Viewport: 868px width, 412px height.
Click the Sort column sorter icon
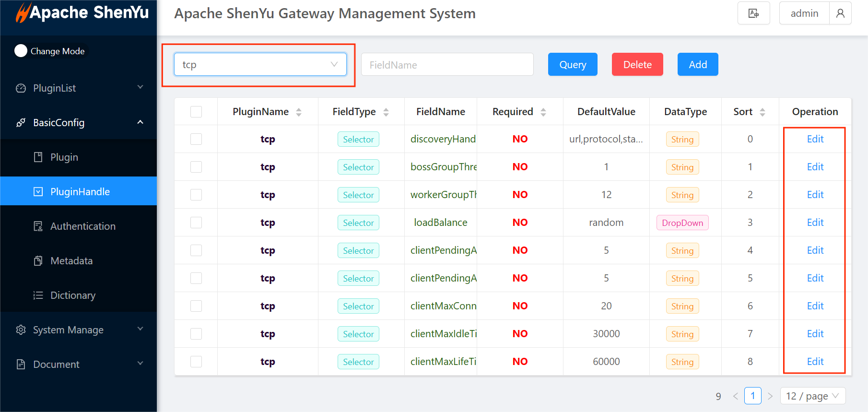click(x=762, y=112)
